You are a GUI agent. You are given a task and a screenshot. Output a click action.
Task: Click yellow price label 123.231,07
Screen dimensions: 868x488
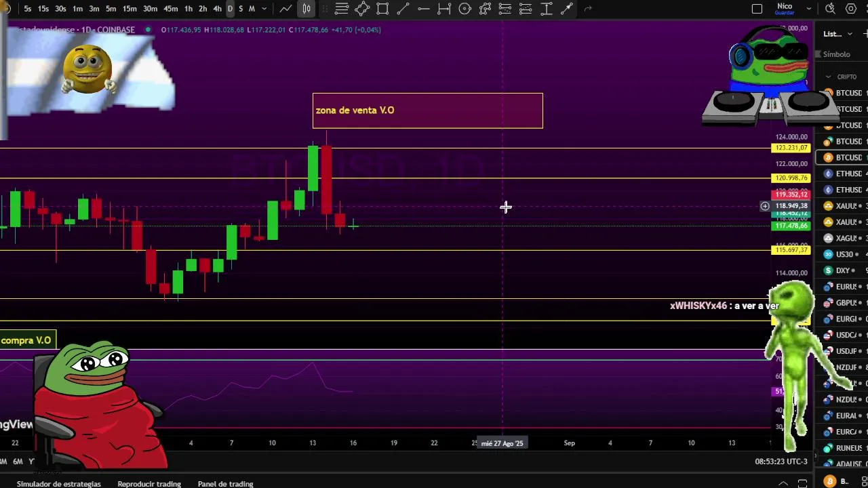pos(791,148)
